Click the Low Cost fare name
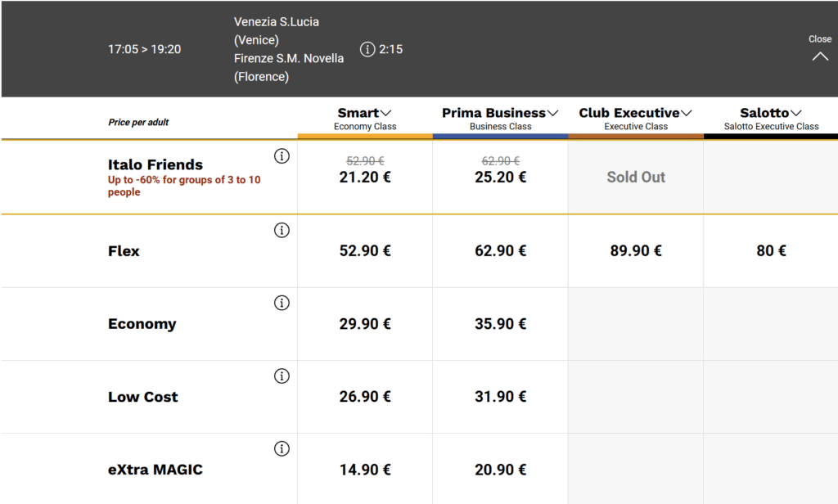Image resolution: width=838 pixels, height=504 pixels. [142, 397]
